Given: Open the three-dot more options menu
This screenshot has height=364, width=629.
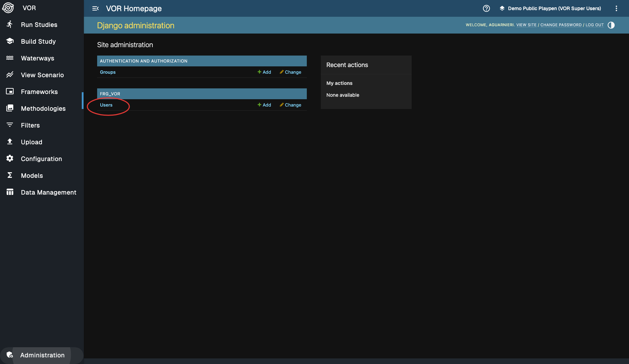Looking at the screenshot, I should (616, 8).
